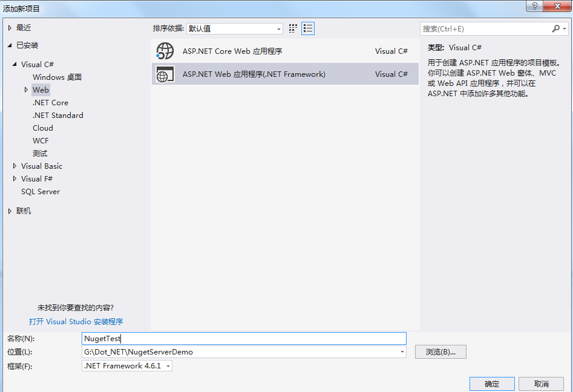Expand the Web subnode arrow
The image size is (573, 392).
click(26, 90)
